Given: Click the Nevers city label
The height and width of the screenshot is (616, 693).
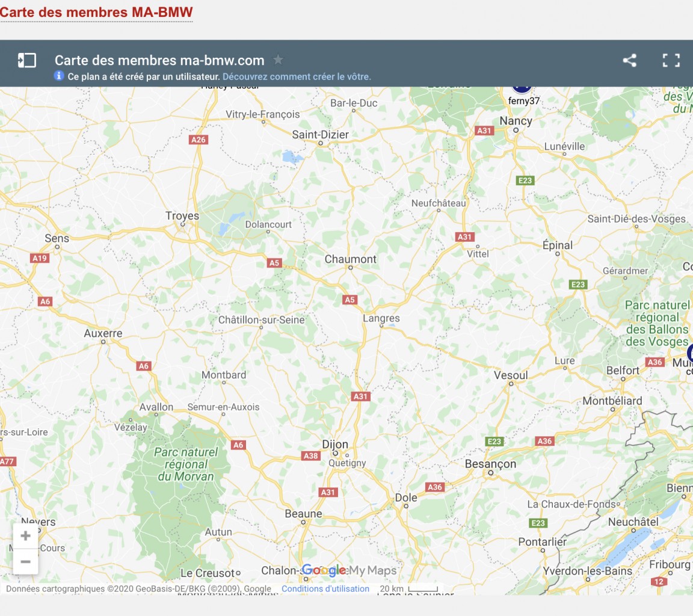Looking at the screenshot, I should [38, 522].
